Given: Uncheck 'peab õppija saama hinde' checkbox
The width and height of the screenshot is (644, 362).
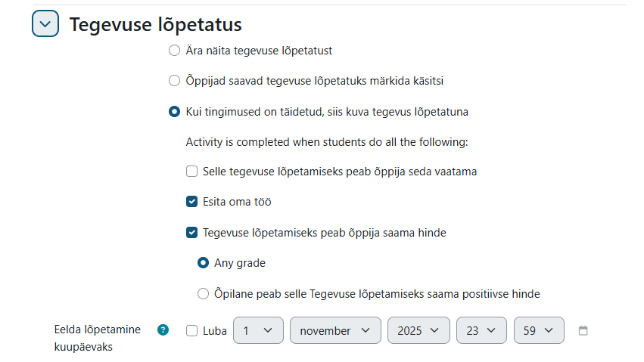Looking at the screenshot, I should 192,233.
